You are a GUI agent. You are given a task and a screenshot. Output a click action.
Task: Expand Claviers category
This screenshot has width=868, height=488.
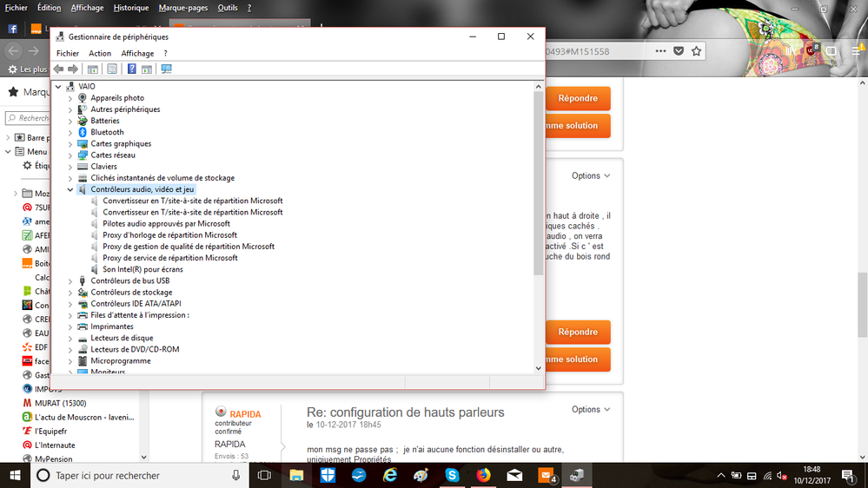[x=70, y=167]
